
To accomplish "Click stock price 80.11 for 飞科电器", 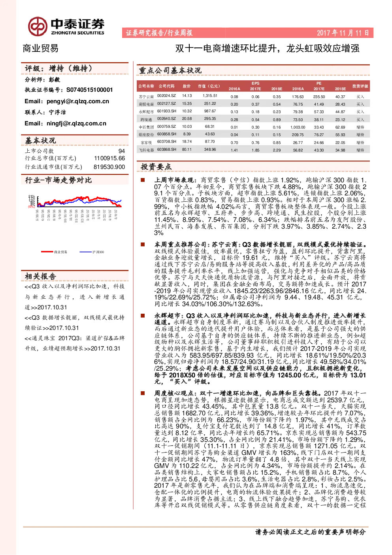I will [187, 150].
